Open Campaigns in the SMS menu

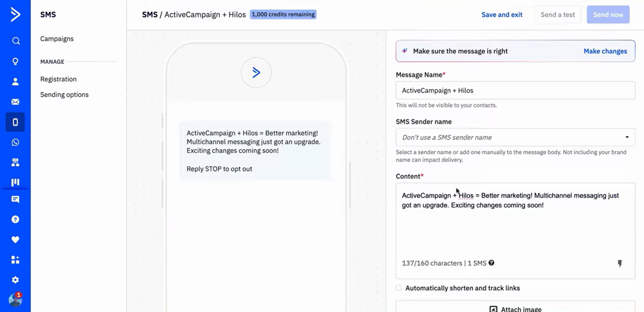[x=57, y=39]
